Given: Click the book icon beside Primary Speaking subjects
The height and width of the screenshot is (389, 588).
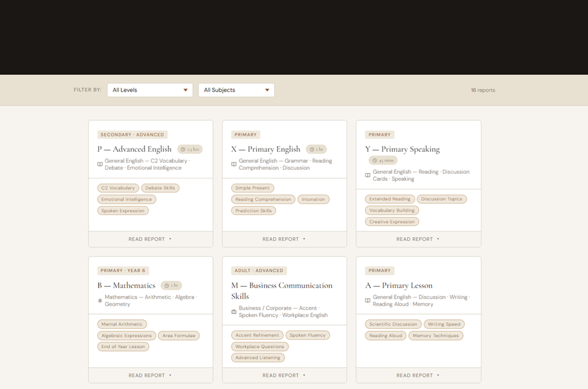Looking at the screenshot, I should [367, 175].
